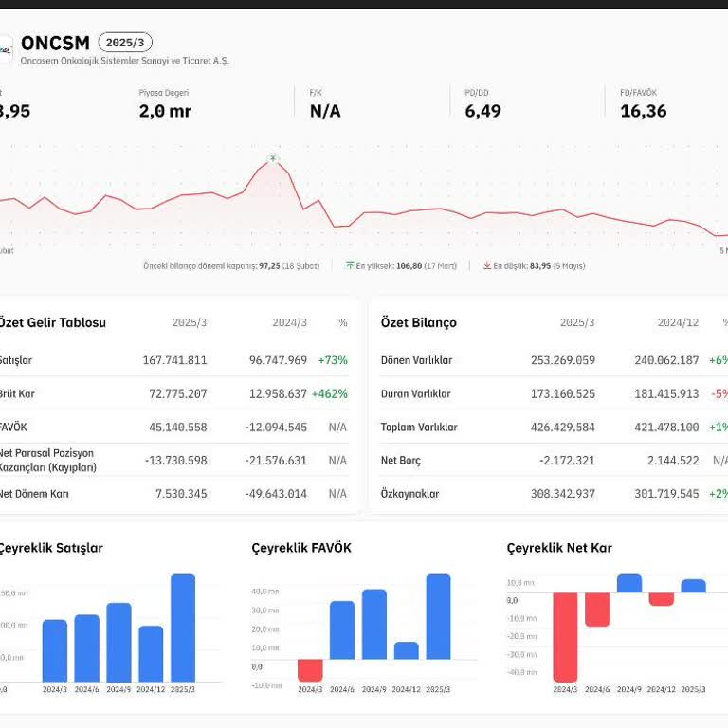The width and height of the screenshot is (728, 728).
Task: Click the Brüt Kar +462% change badge
Action: 332,393
